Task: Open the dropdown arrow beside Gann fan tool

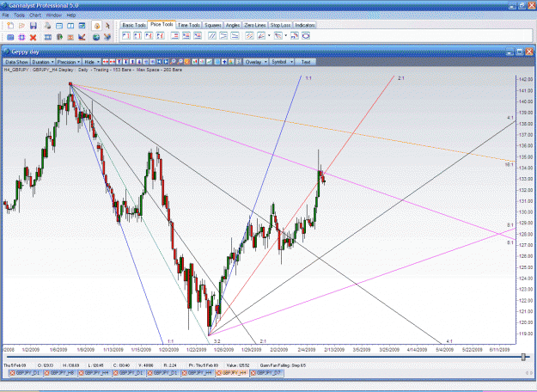Action: click(x=269, y=35)
